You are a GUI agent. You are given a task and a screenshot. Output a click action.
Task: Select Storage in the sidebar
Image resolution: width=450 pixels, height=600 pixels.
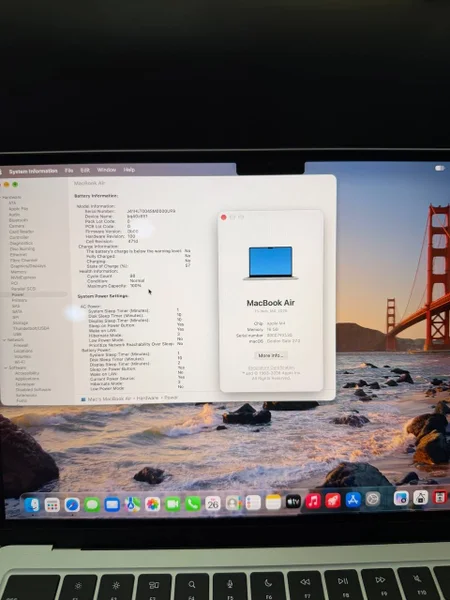tap(20, 323)
